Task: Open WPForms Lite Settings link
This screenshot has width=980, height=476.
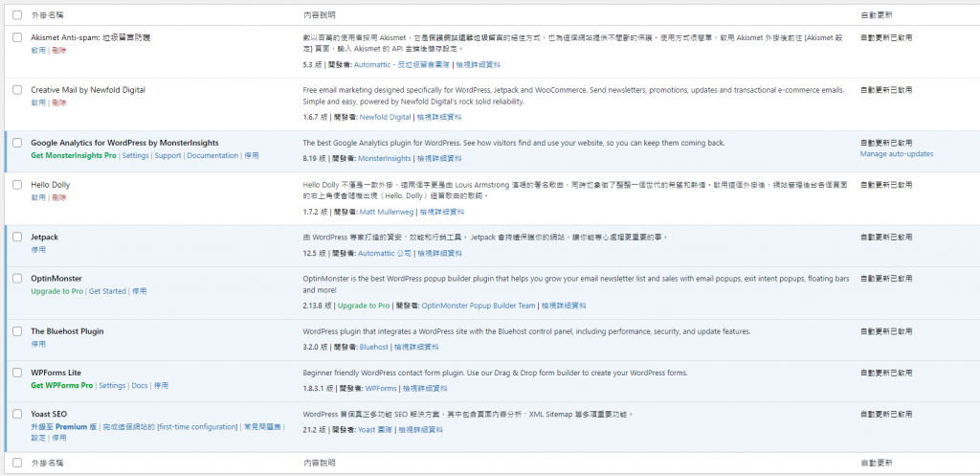Action: click(x=113, y=386)
